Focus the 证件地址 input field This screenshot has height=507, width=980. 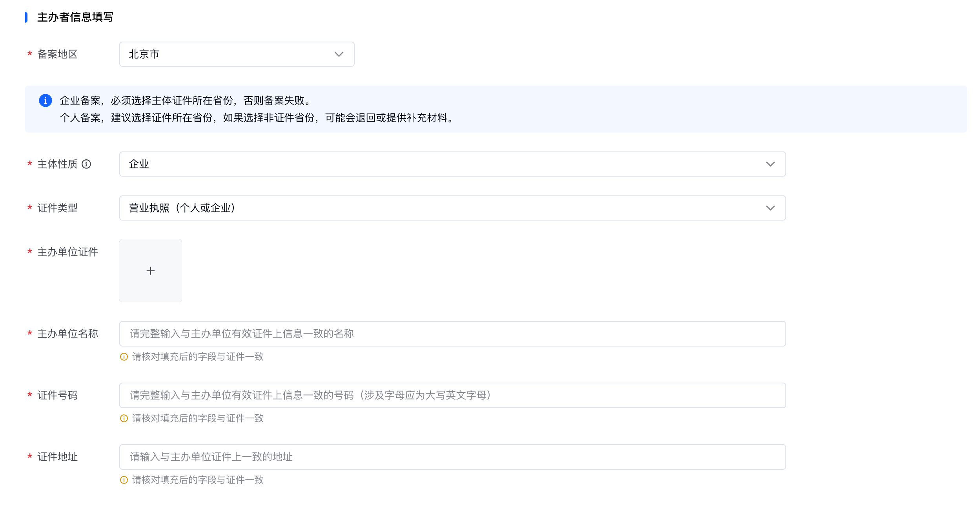pos(452,457)
